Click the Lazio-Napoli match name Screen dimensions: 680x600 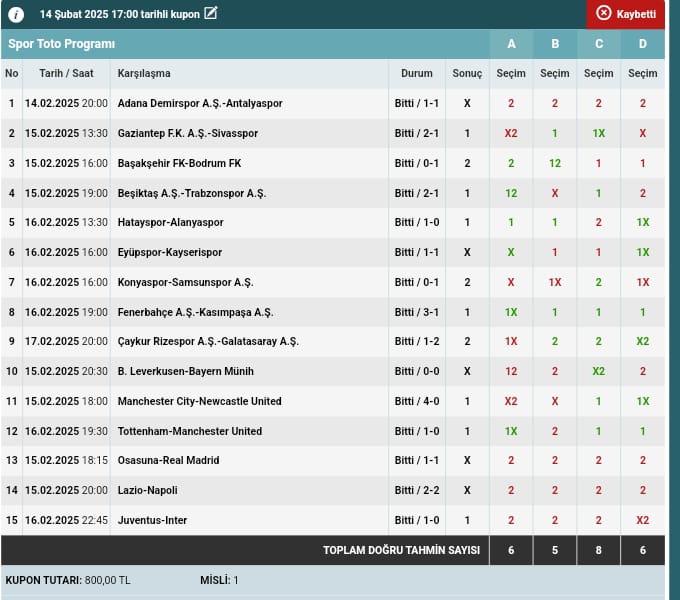coord(147,490)
